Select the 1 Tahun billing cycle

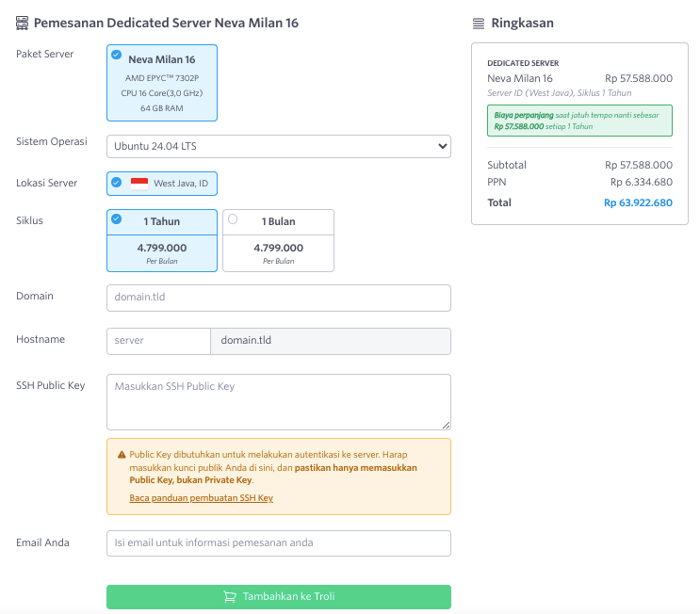tap(162, 240)
